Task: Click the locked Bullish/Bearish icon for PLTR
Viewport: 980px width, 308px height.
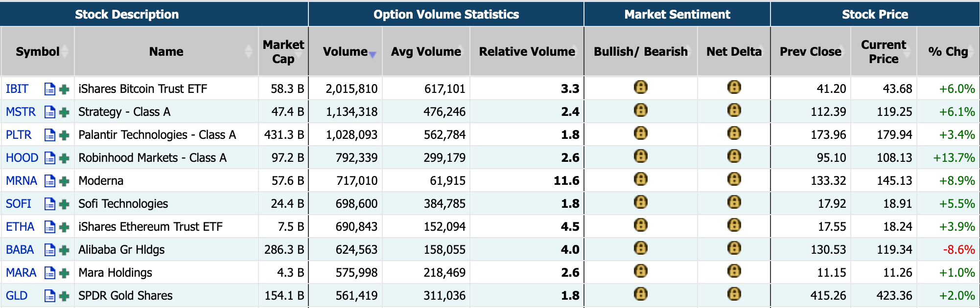Action: coord(640,133)
